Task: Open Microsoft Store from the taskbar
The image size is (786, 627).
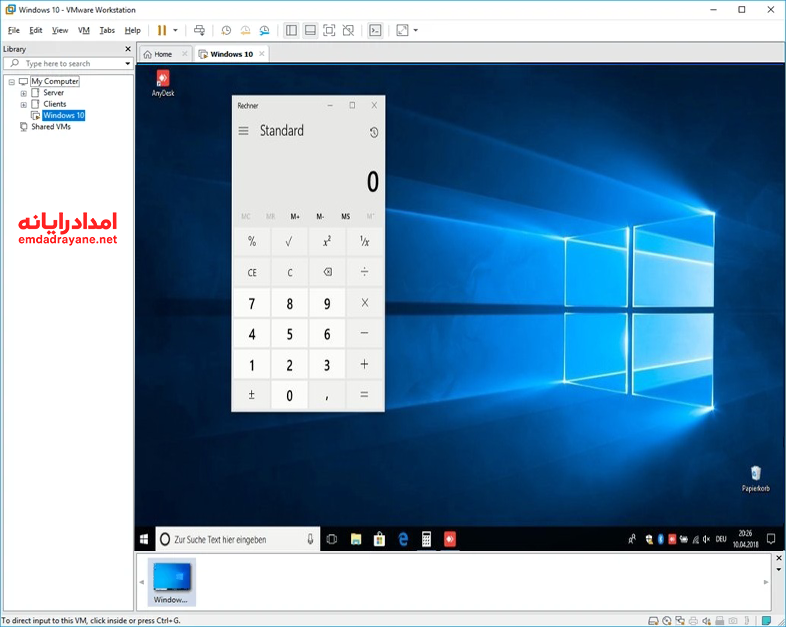Action: (x=379, y=539)
